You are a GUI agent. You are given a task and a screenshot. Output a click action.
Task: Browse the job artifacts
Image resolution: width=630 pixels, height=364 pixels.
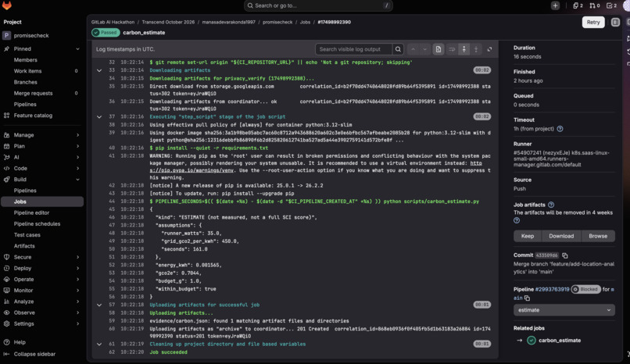(x=598, y=237)
